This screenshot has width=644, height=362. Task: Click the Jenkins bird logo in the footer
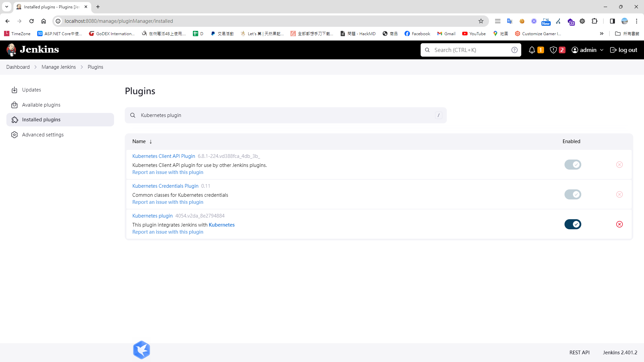(141, 350)
